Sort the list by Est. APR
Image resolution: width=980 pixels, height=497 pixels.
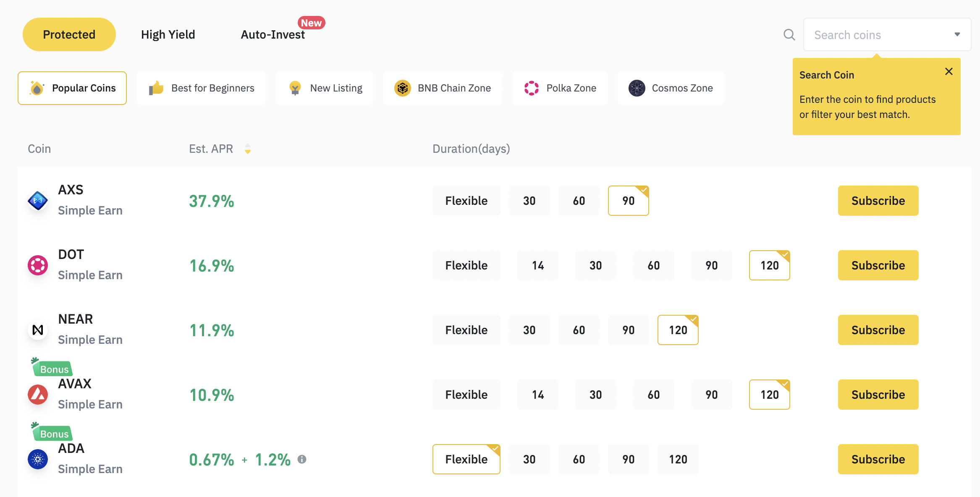click(x=248, y=149)
